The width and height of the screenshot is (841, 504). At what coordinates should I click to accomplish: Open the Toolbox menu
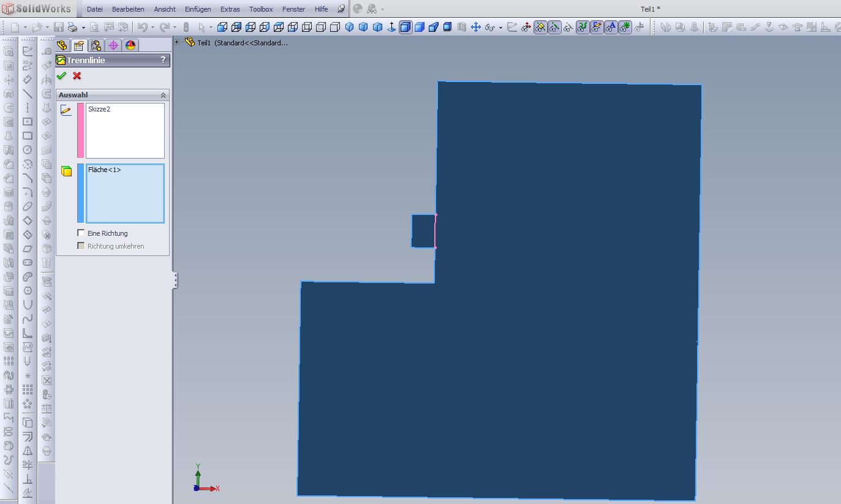pos(261,9)
